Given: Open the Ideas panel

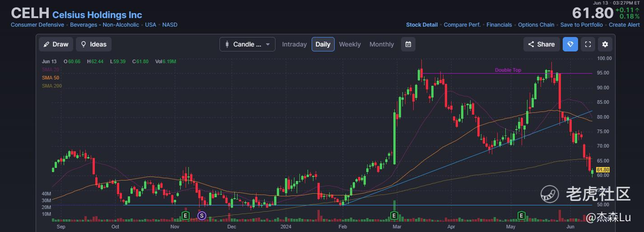Looking at the screenshot, I should pyautogui.click(x=93, y=44).
